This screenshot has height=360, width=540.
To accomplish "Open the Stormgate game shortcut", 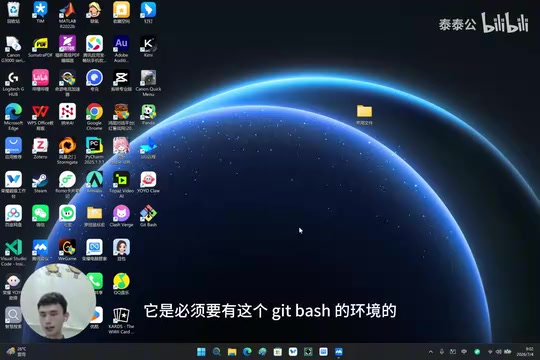I will coord(67,151).
